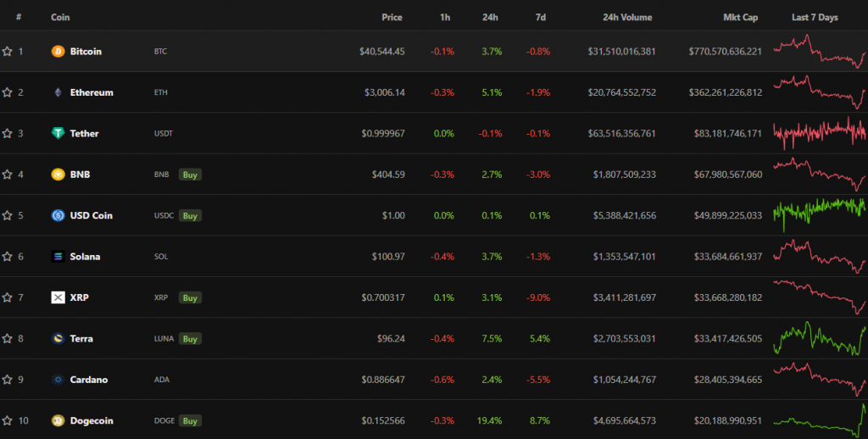Click XRP's -9.0% 7d change
This screenshot has width=868, height=439.
click(x=538, y=297)
